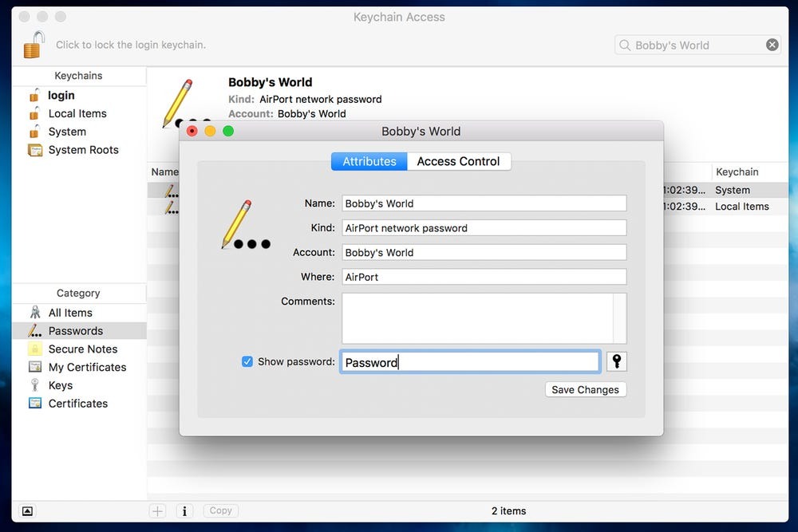Click the All Items keys icon
Viewport: 798px width, 532px height.
34,313
